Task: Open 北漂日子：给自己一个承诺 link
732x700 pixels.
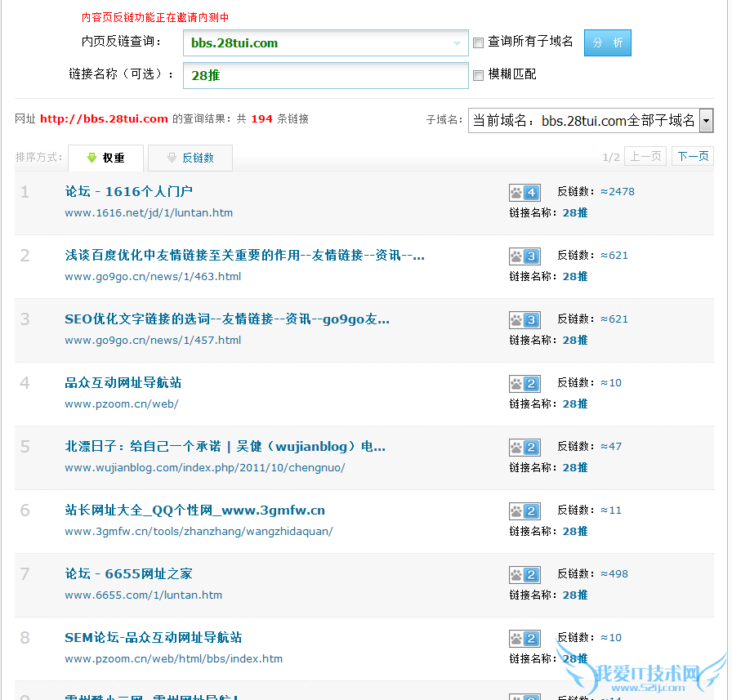Action: pos(225,447)
